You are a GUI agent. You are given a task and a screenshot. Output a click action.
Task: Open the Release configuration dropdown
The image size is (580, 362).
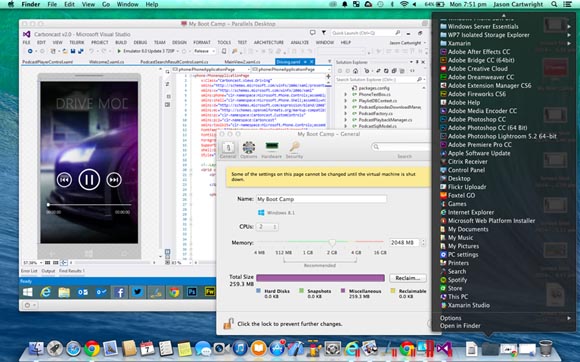coord(204,51)
